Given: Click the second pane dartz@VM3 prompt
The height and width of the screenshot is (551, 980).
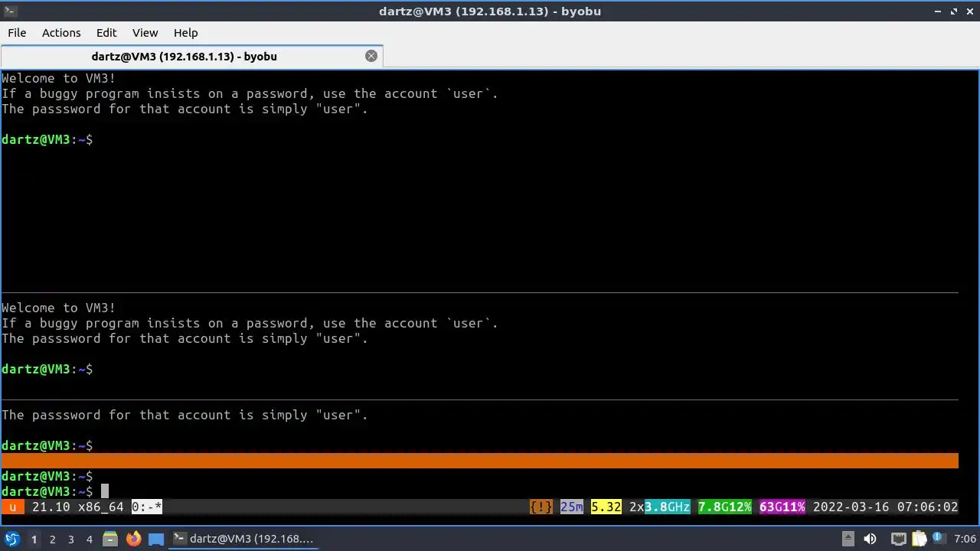Looking at the screenshot, I should [47, 369].
